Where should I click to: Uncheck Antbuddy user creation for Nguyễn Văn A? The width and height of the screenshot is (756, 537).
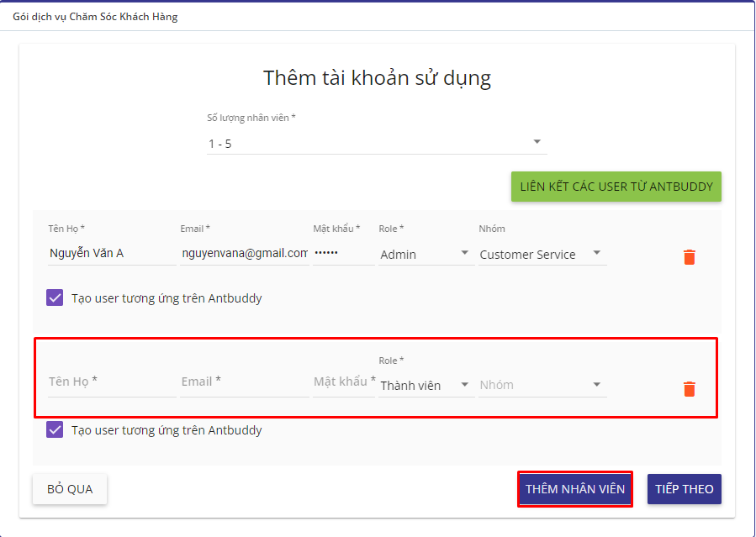pos(55,297)
